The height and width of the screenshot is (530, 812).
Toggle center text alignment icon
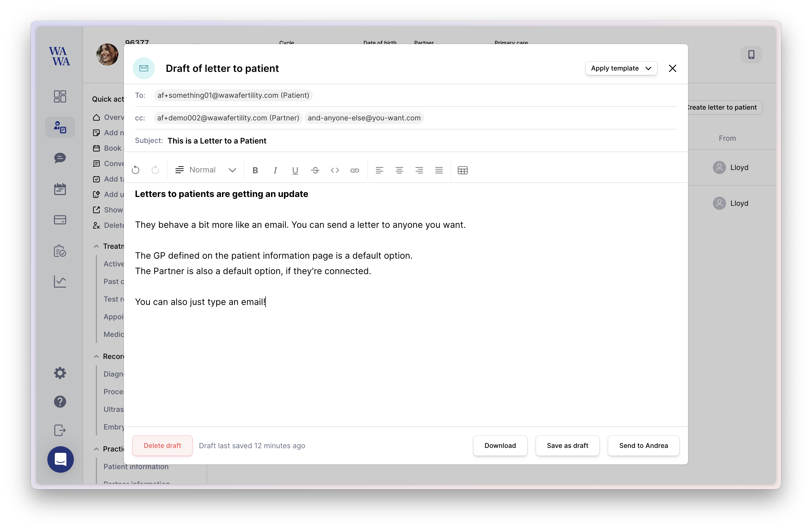click(x=399, y=170)
